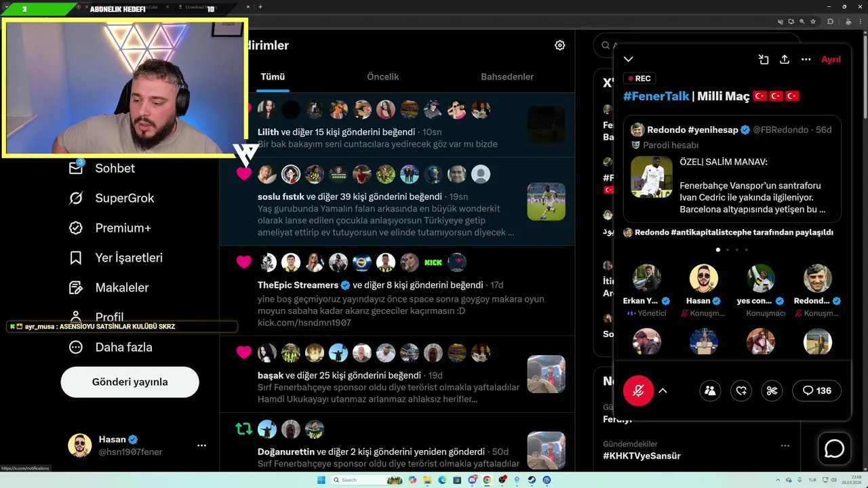This screenshot has height=488, width=868.
Task: Open Windows Start button on taskbar
Action: (321, 480)
